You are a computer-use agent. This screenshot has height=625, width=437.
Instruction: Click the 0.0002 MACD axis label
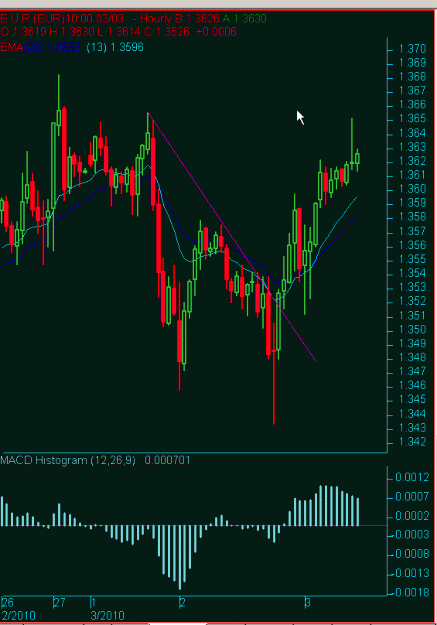[x=412, y=516]
